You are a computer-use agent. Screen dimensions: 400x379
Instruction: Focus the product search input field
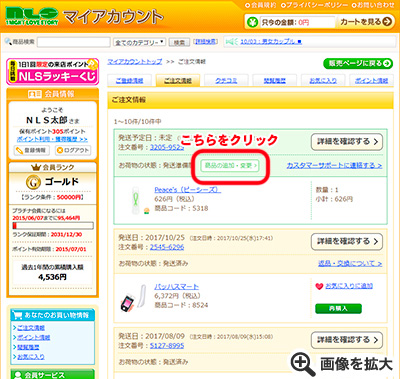point(74,42)
